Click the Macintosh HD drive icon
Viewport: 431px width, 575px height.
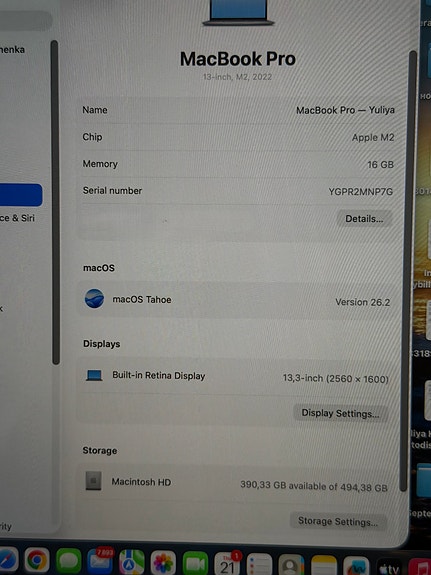[94, 481]
